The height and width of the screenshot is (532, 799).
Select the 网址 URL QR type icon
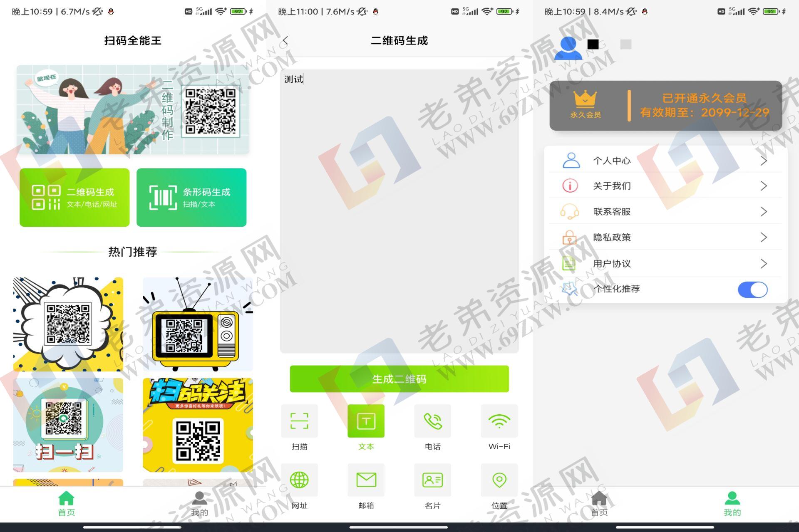pyautogui.click(x=299, y=480)
